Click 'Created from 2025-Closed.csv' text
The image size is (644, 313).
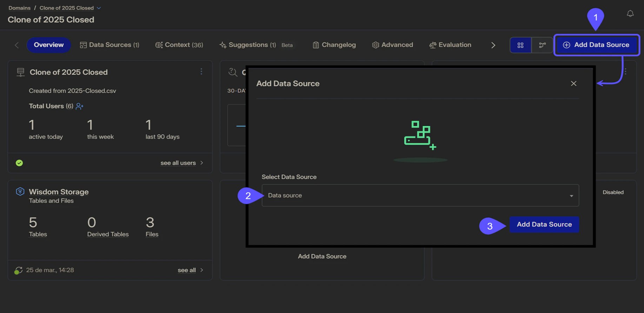point(72,91)
